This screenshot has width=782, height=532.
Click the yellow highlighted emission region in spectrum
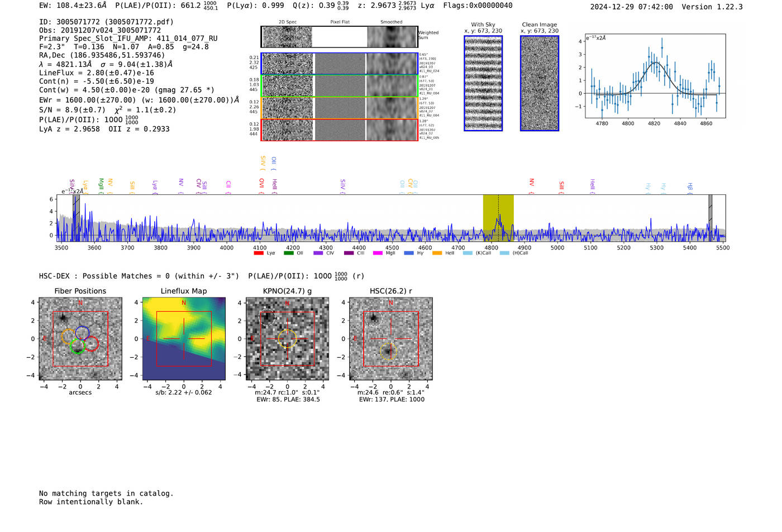(498, 218)
